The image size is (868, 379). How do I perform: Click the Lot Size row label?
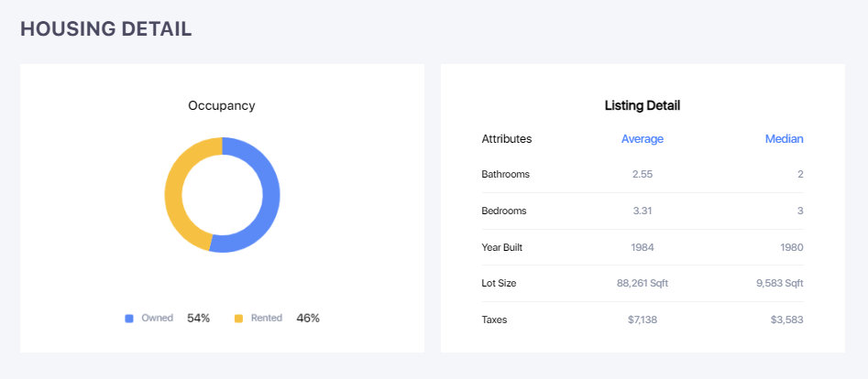[x=499, y=284]
